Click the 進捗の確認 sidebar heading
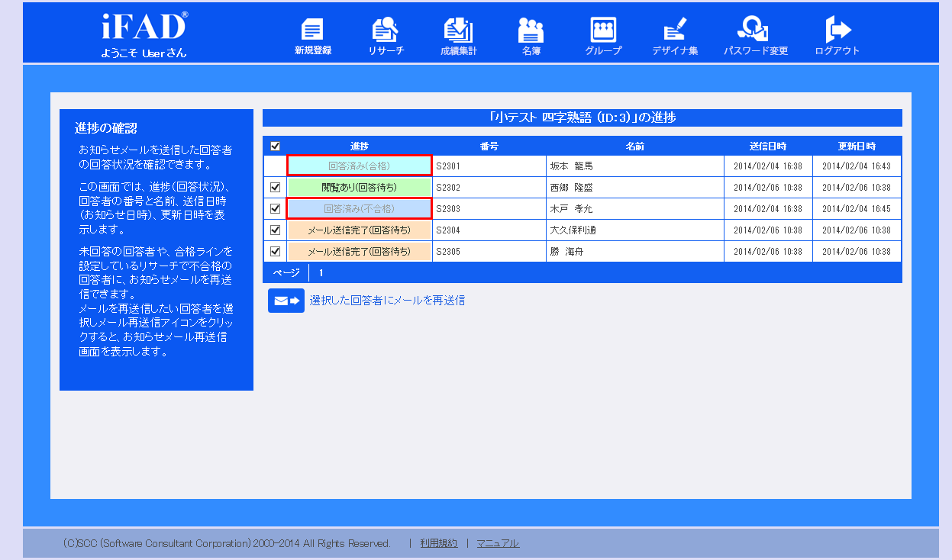 coord(106,127)
